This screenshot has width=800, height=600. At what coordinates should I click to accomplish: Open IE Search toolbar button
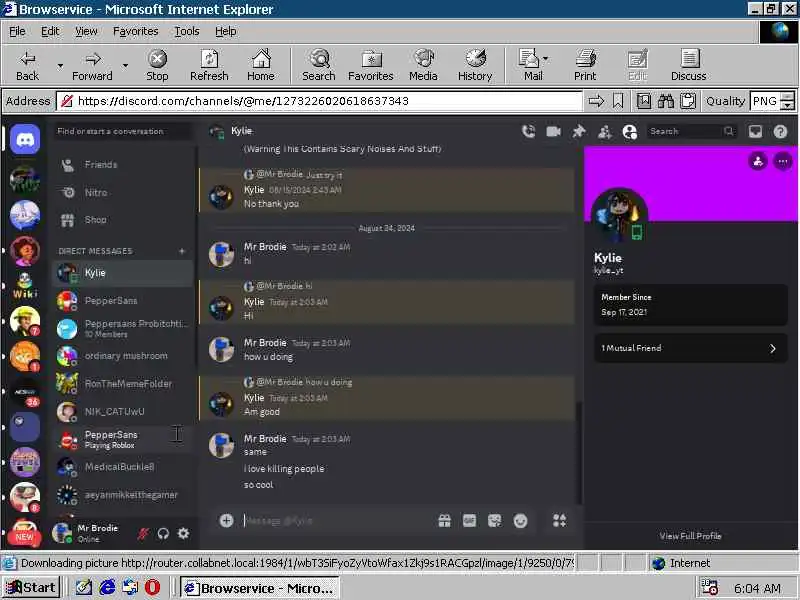[x=319, y=65]
